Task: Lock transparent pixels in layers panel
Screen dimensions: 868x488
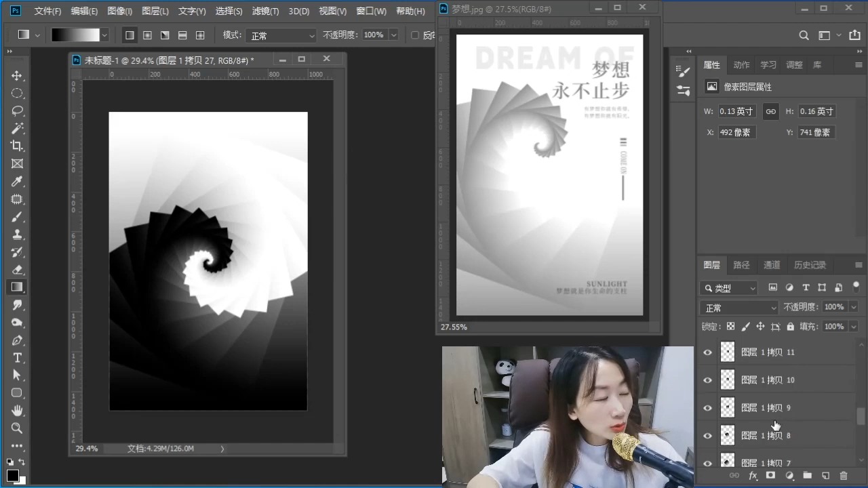Action: pos(730,327)
